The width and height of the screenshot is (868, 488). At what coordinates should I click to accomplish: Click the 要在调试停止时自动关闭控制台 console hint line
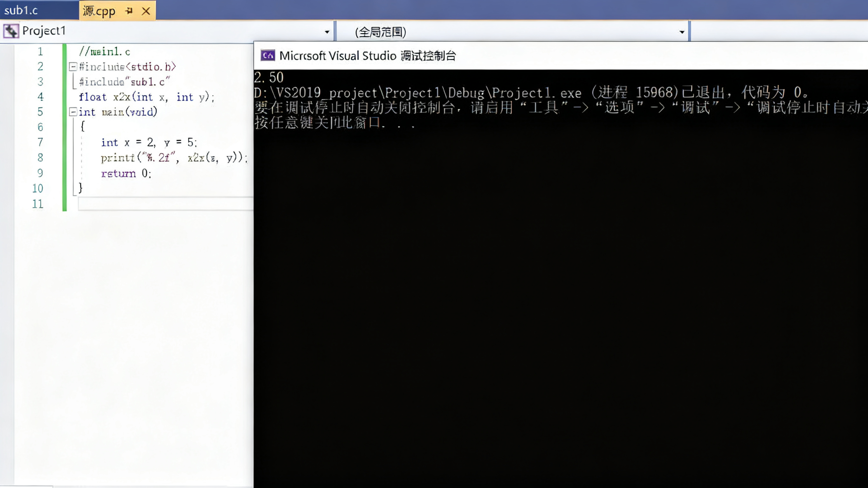tap(561, 107)
